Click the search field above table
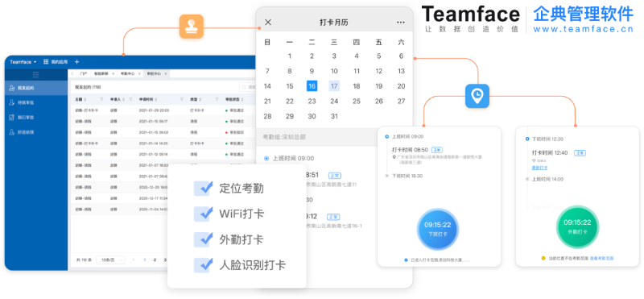Image resolution: width=644 pixels, height=299 pixels. pyautogui.click(x=248, y=87)
